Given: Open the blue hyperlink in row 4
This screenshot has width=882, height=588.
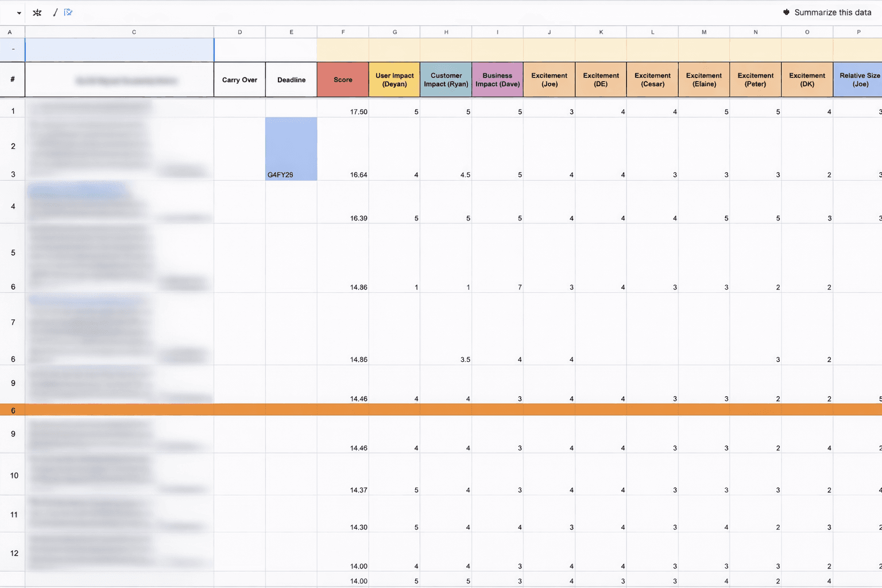Looking at the screenshot, I should click(78, 192).
